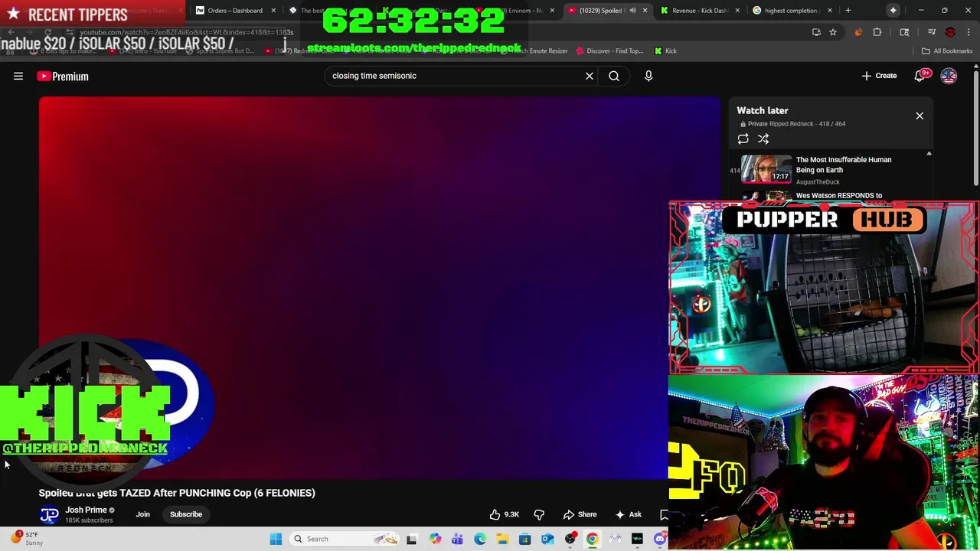Viewport: 980px width, 551px height.
Task: Clear the search text with the X
Action: coord(590,76)
